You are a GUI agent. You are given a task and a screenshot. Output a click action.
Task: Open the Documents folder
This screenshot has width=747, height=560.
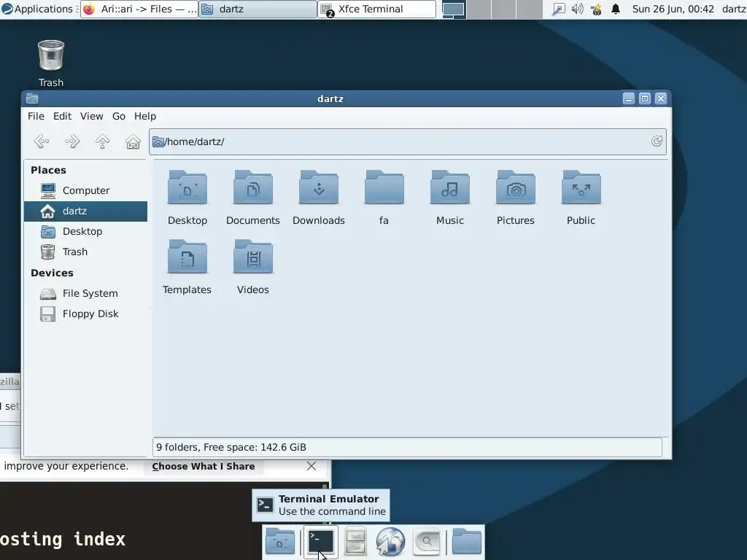253,198
